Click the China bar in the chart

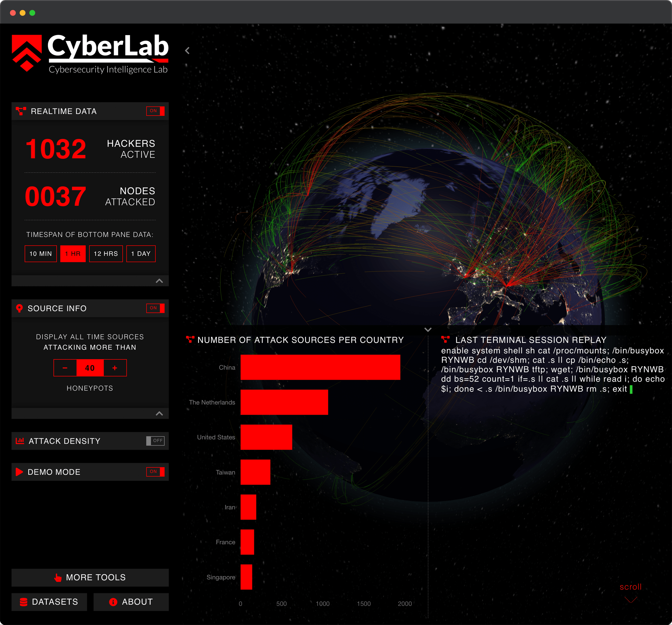[320, 367]
